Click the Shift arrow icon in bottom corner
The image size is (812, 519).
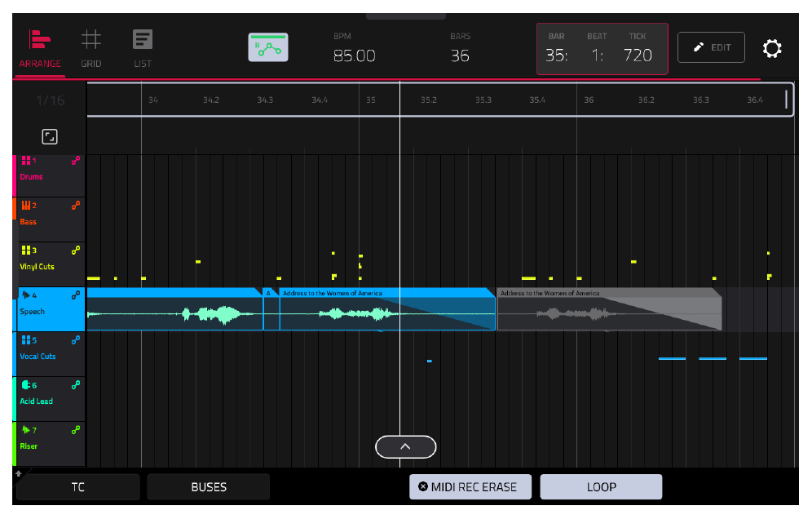click(19, 473)
